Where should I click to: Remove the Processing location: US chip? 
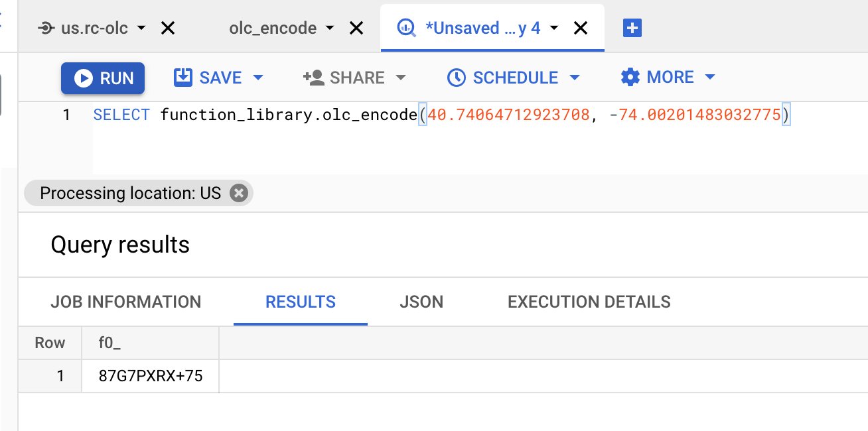tap(238, 193)
